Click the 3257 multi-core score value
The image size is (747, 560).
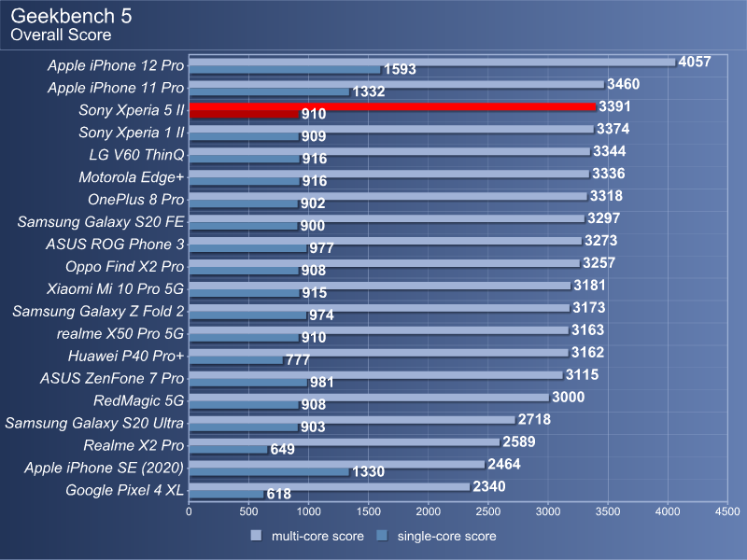click(599, 263)
